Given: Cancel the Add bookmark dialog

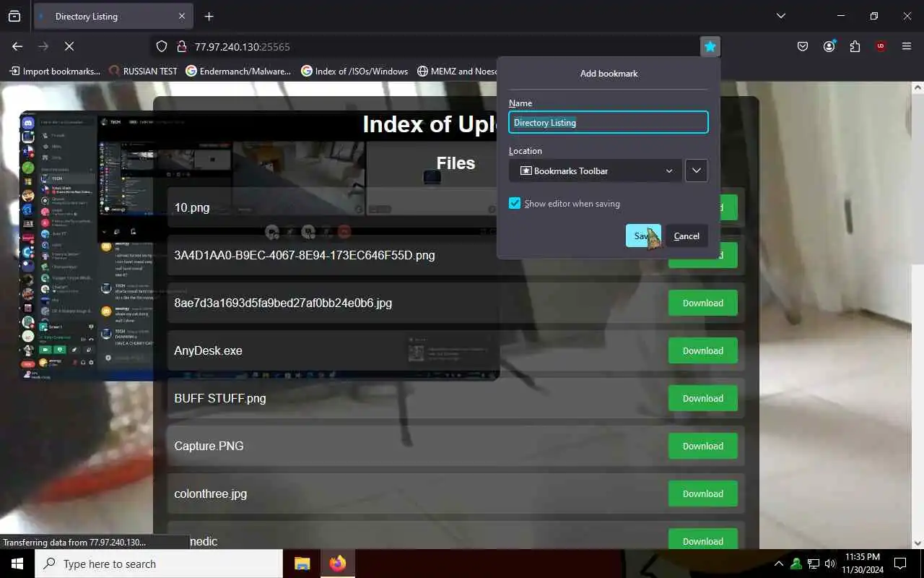Looking at the screenshot, I should point(687,236).
